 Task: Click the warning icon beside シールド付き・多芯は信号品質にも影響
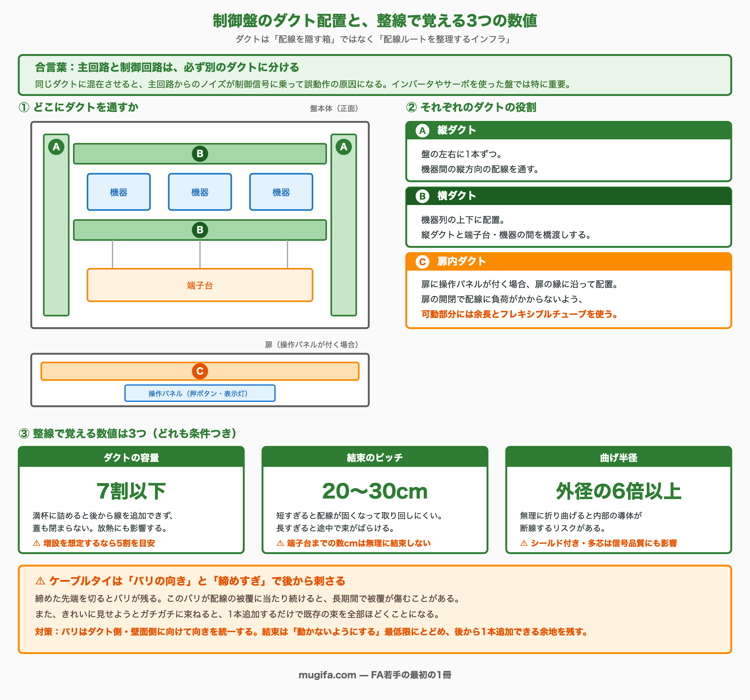[524, 543]
